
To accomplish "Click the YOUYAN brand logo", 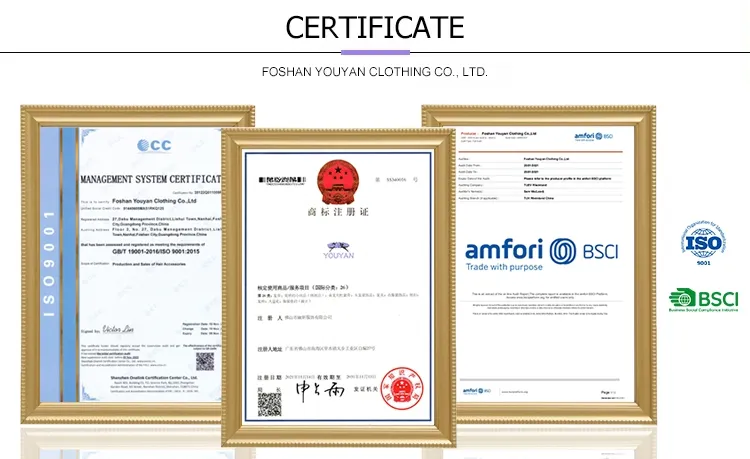I will tap(339, 251).
